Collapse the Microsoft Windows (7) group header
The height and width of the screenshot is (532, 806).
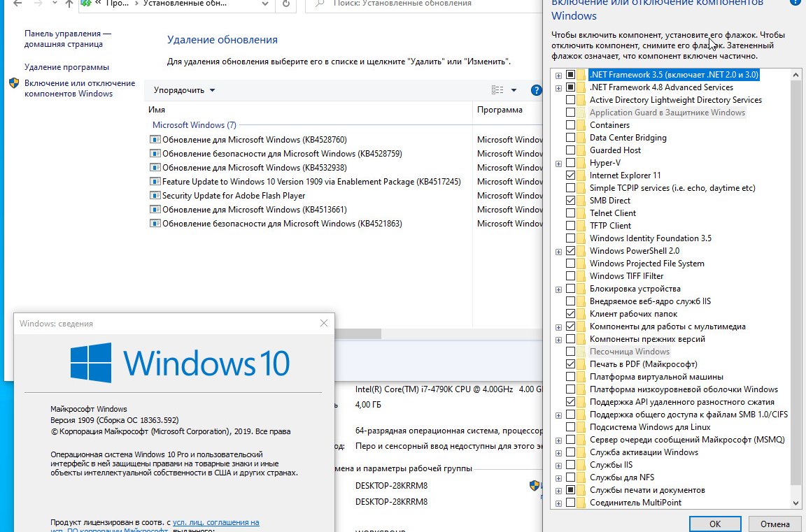pyautogui.click(x=195, y=124)
